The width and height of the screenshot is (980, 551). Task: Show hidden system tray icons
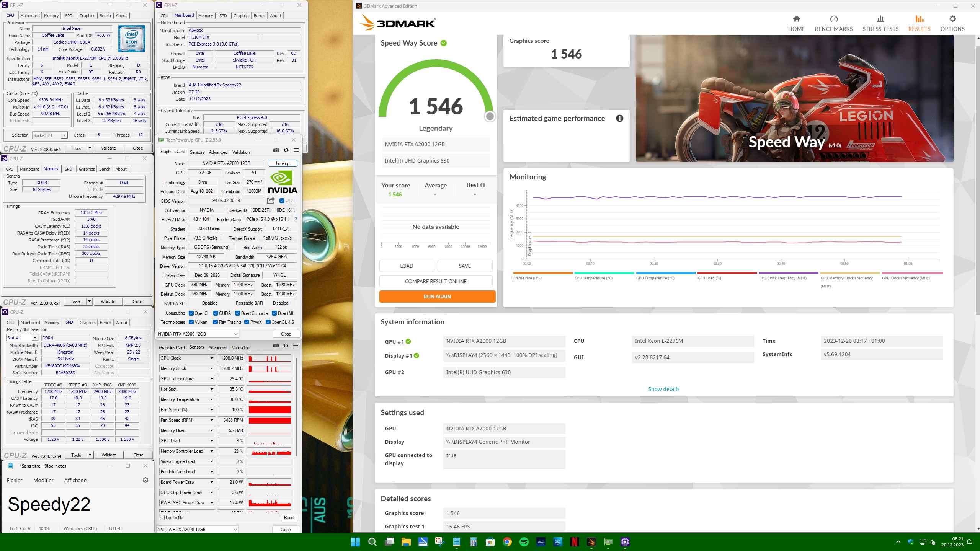point(898,542)
